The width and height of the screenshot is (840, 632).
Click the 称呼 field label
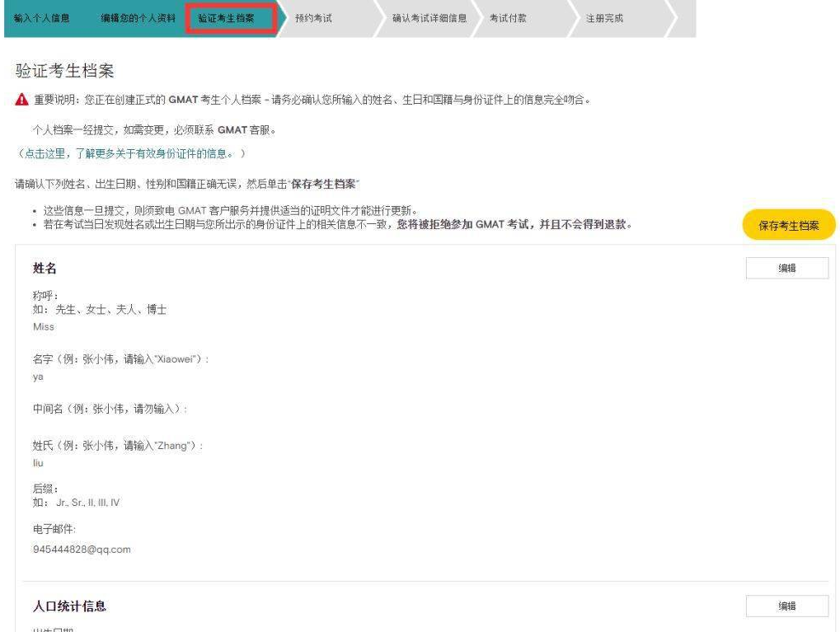45,296
